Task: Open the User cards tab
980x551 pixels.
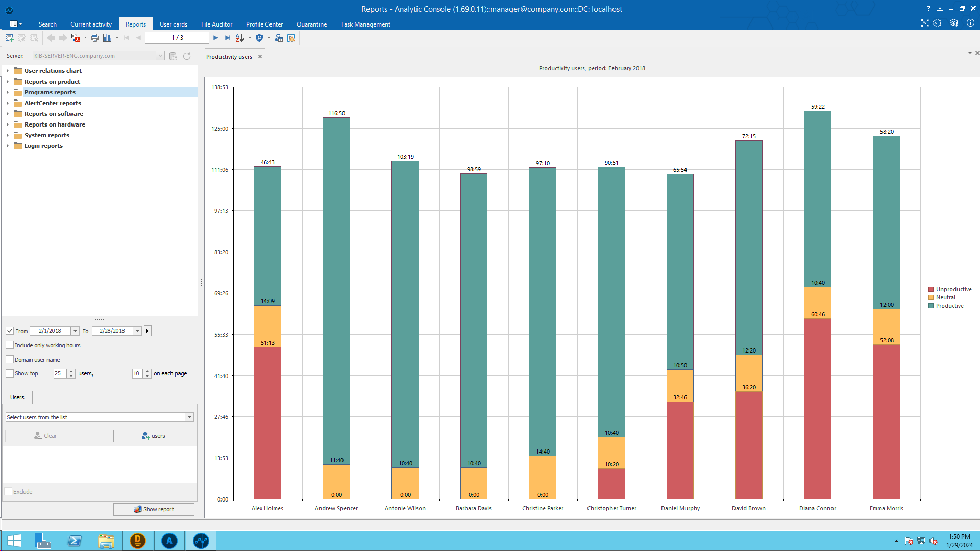Action: (x=173, y=24)
